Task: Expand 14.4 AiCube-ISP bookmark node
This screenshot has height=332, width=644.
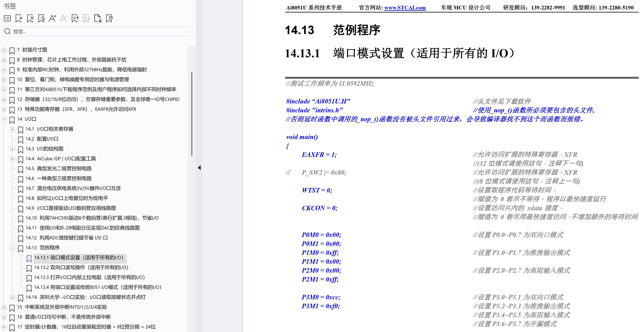Action: coord(12,159)
